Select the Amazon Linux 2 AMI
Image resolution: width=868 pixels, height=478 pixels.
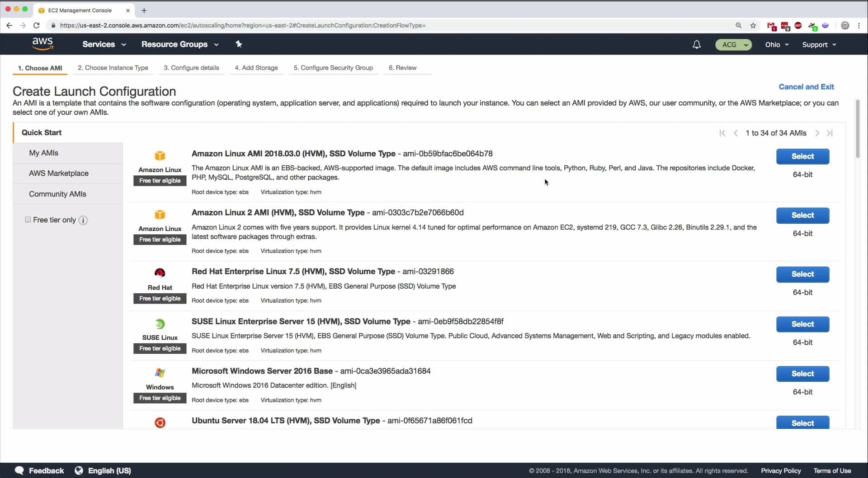[x=802, y=216]
